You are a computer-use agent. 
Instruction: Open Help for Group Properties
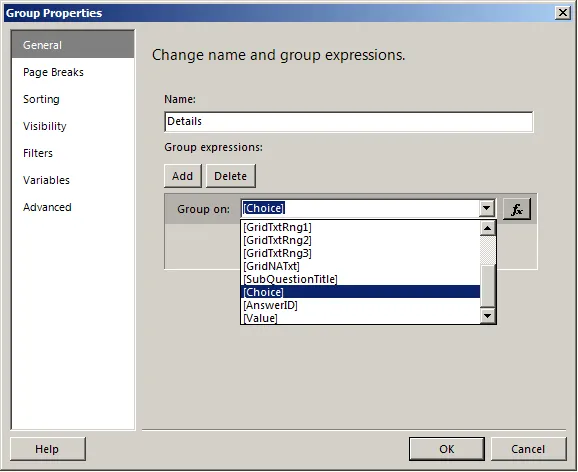[48, 449]
